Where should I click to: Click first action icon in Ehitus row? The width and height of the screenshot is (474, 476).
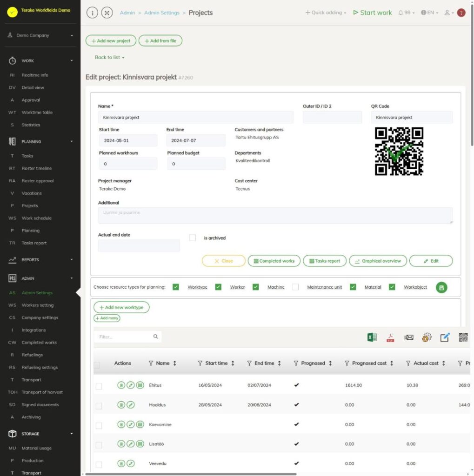[121, 385]
